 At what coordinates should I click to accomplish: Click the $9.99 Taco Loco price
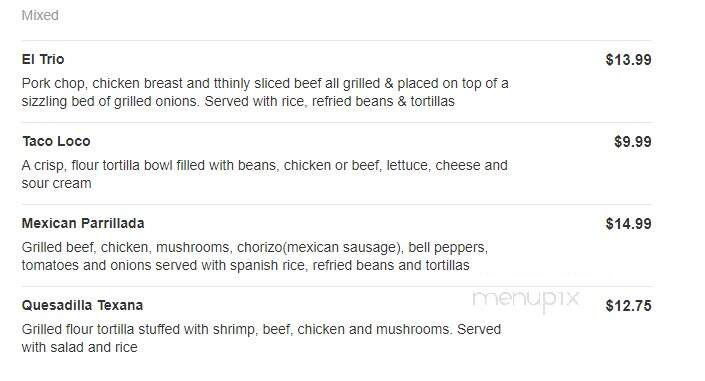[633, 142]
